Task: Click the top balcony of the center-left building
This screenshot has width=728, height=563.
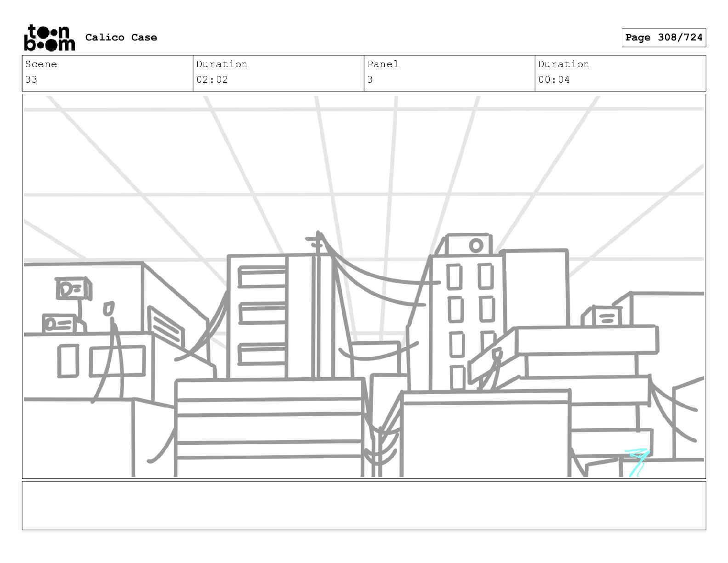Action: [x=262, y=277]
